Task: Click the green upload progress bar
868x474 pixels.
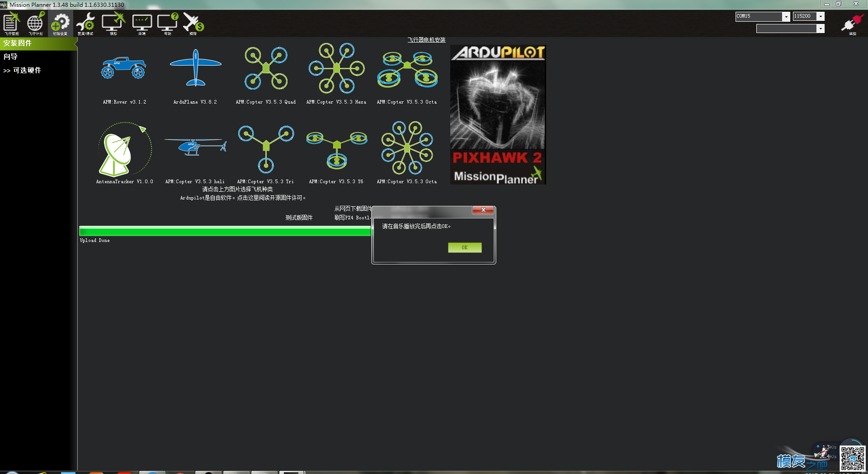Action: [x=225, y=231]
